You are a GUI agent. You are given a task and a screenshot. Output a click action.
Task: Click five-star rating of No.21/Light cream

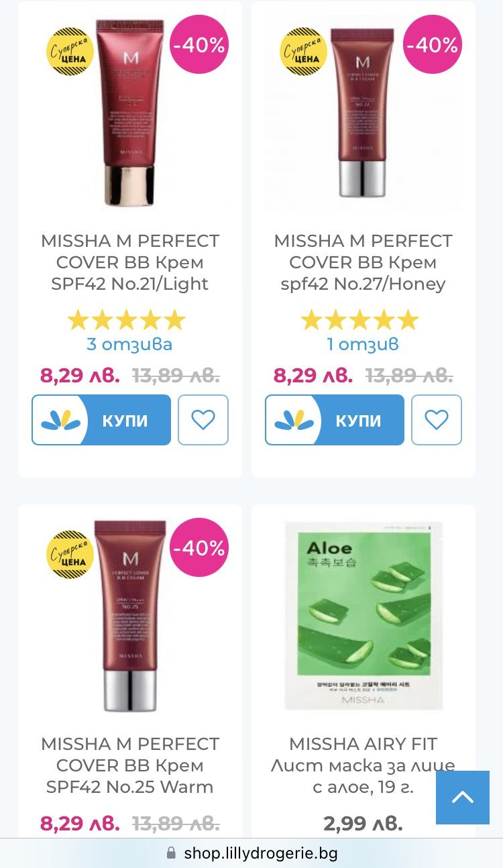coord(127,320)
